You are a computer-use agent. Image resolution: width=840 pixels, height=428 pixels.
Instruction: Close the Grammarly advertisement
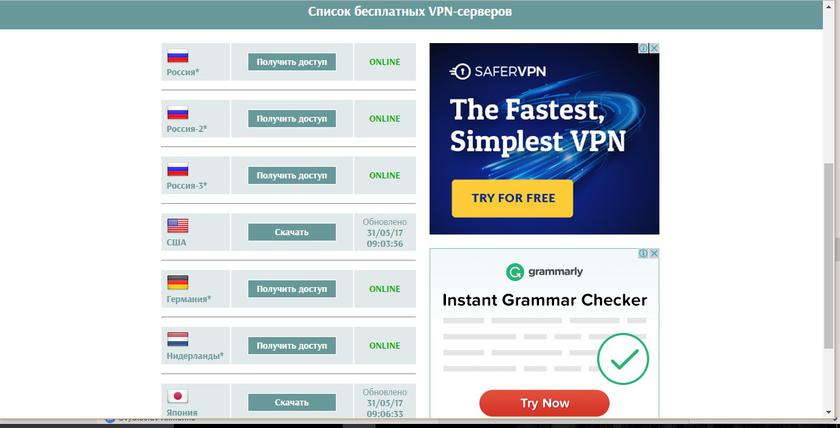click(x=654, y=253)
